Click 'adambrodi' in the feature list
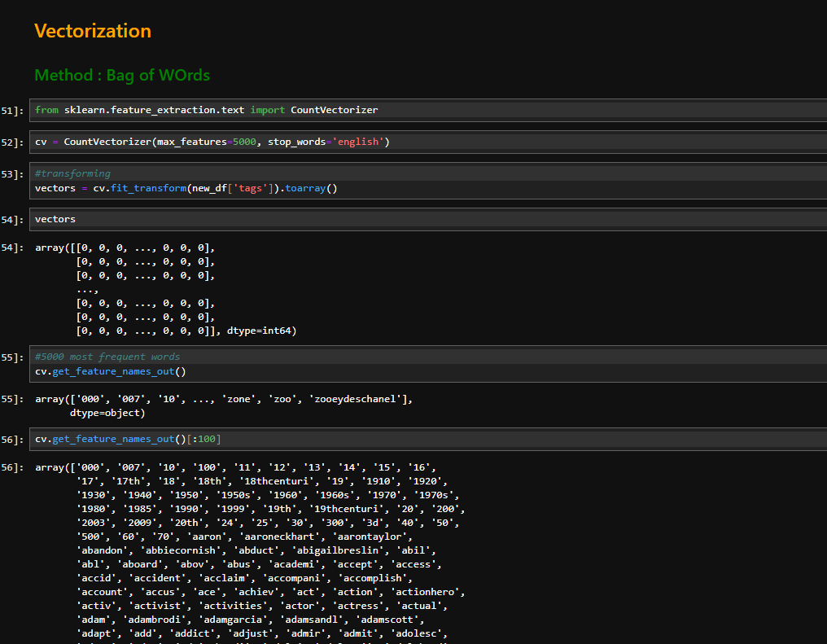Image resolution: width=827 pixels, height=644 pixels. 154,620
